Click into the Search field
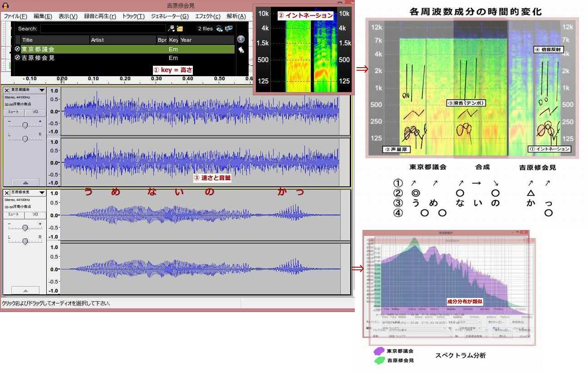 [x=103, y=29]
